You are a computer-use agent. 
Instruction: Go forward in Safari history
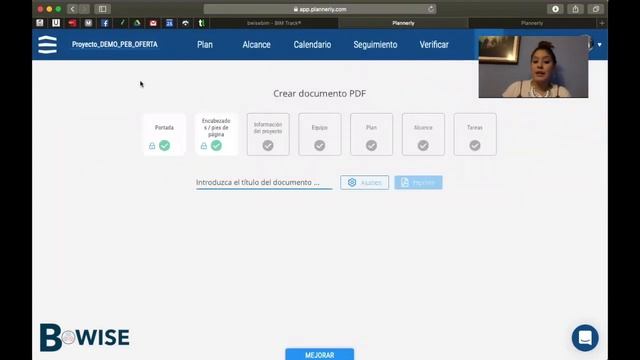(84, 9)
